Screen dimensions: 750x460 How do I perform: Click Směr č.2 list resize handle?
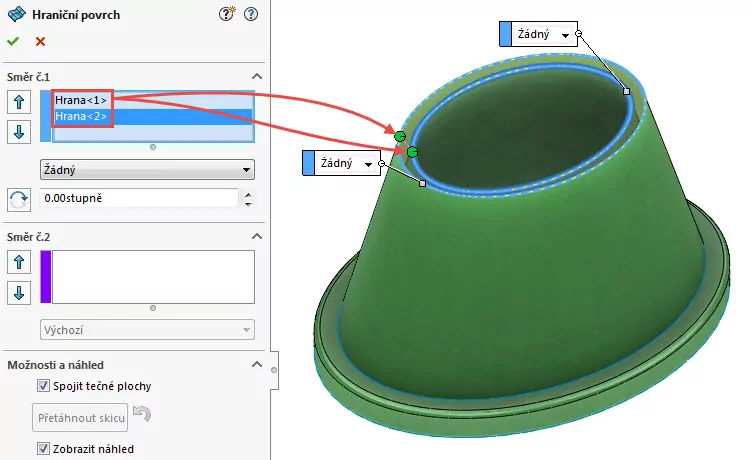click(153, 308)
